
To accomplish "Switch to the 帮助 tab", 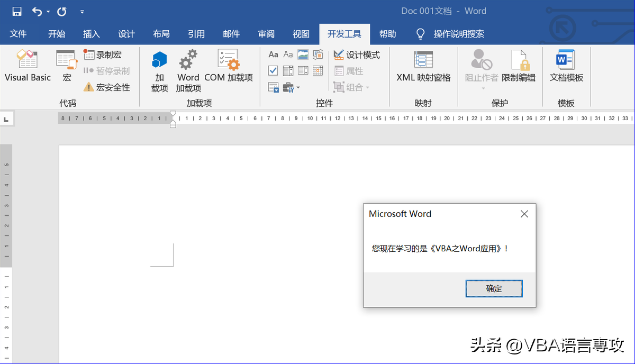I will (387, 34).
